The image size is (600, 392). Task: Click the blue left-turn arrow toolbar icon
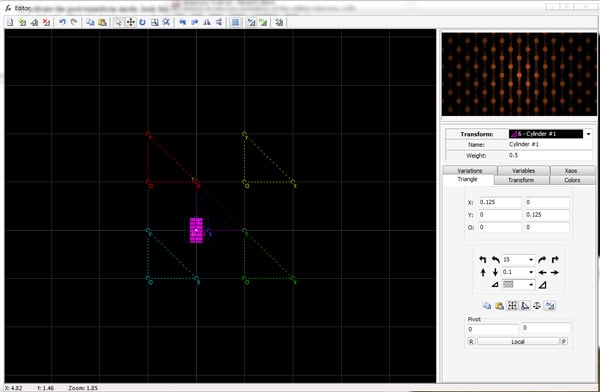point(183,22)
